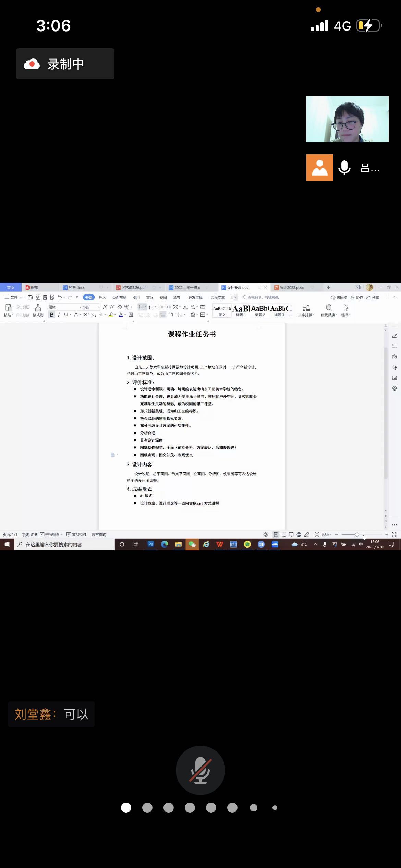
Task: Open WeChat from the taskbar
Action: [192, 544]
